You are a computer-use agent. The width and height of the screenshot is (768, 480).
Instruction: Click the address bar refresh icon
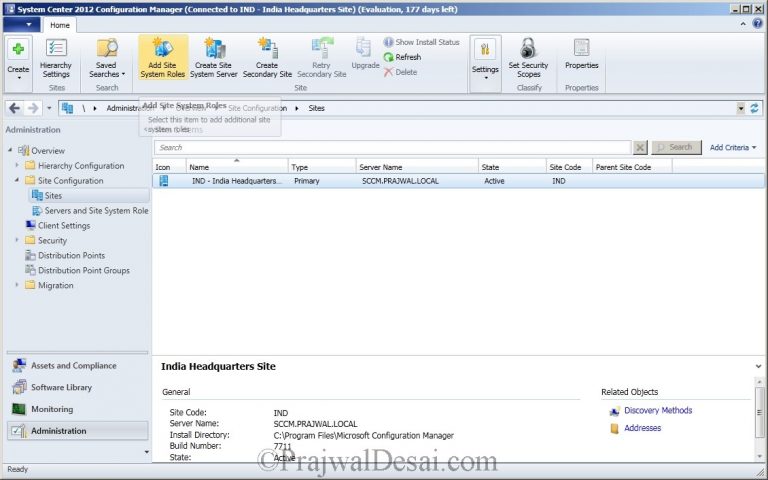coord(754,108)
